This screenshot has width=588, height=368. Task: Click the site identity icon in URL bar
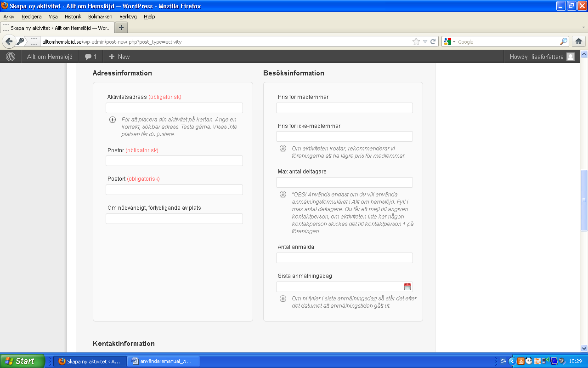tap(34, 41)
